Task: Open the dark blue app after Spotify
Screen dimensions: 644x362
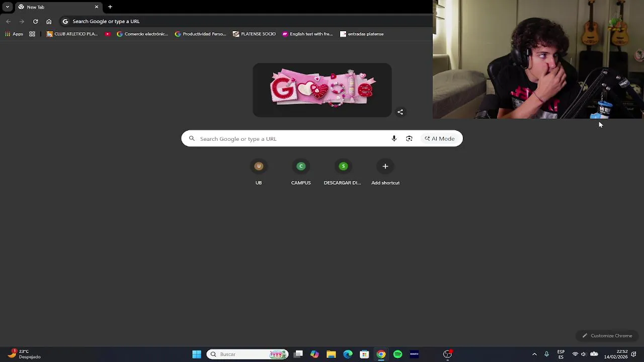Action: tap(414, 354)
